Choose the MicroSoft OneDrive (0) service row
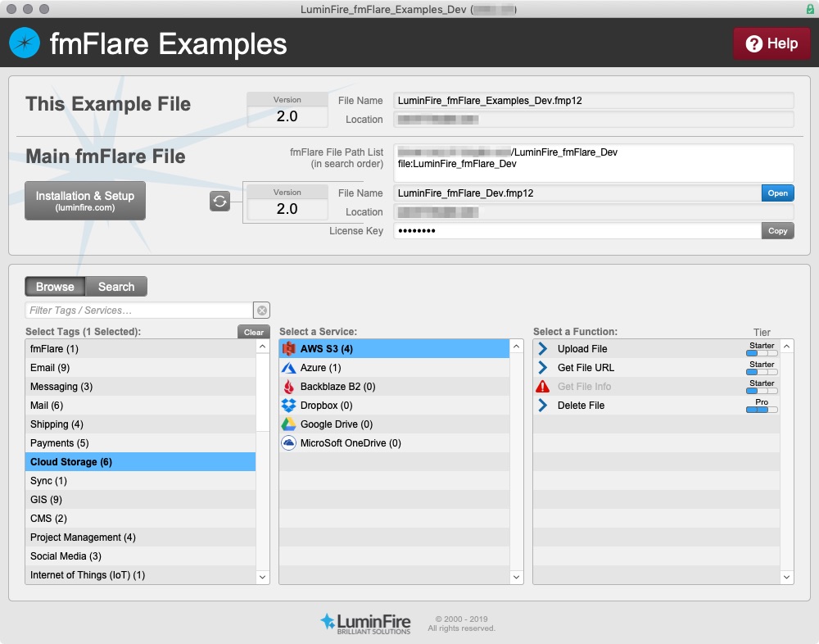Viewport: 819px width, 644px height. tap(395, 442)
